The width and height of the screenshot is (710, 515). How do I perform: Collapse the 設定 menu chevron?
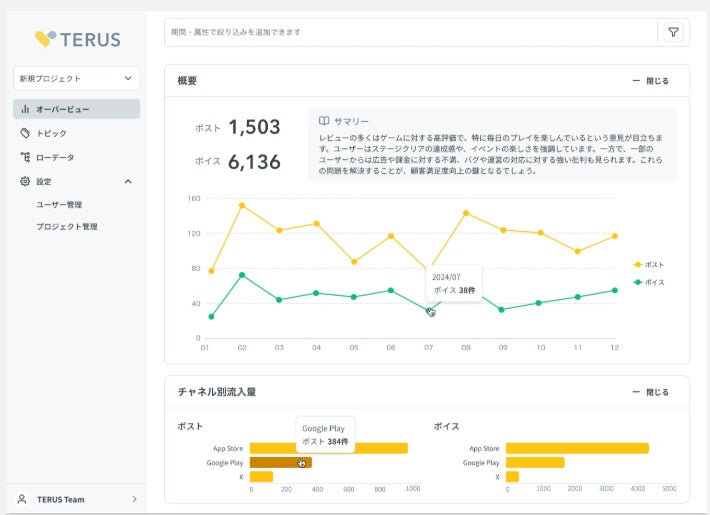(128, 181)
